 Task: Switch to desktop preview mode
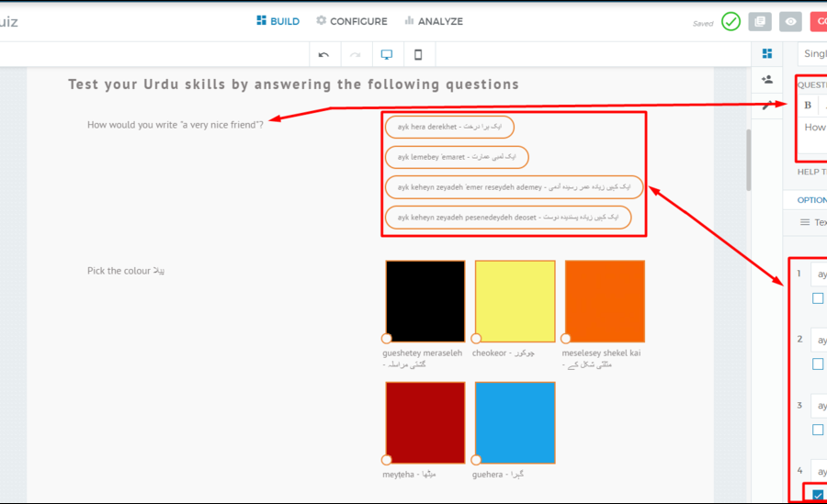tap(387, 55)
